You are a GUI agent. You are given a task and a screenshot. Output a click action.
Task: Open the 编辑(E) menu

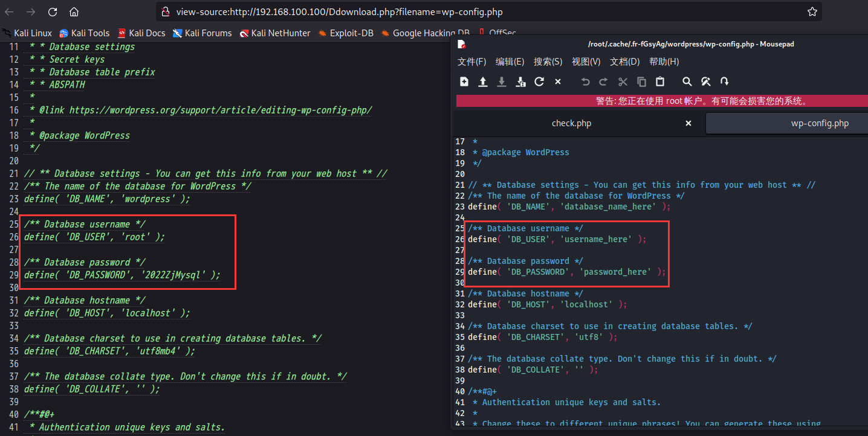coord(510,62)
